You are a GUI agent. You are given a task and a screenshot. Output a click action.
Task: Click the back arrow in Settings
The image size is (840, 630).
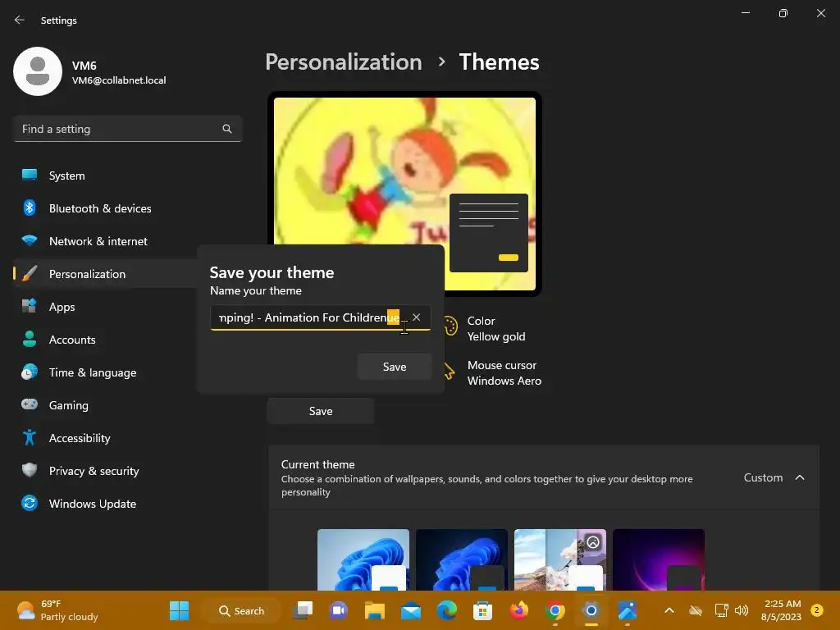point(20,20)
